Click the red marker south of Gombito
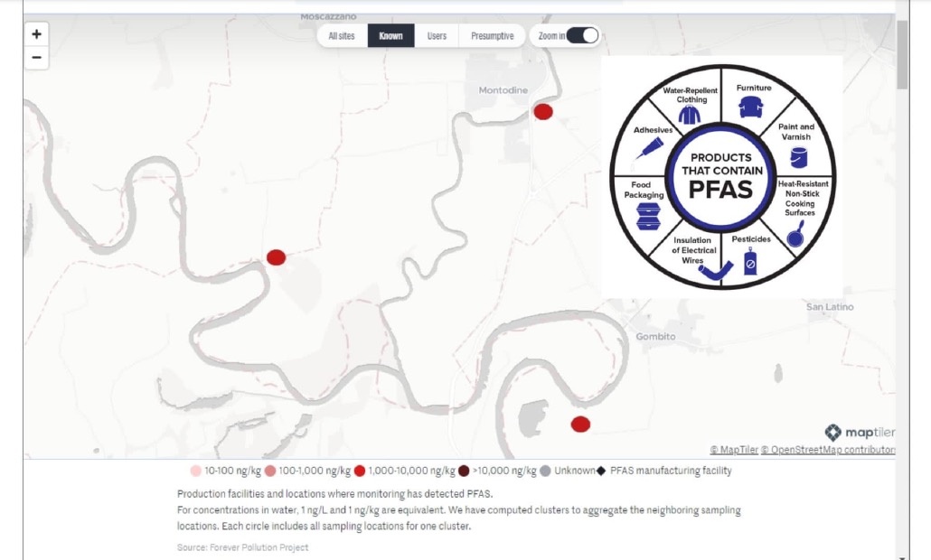The image size is (931, 560). 580,424
